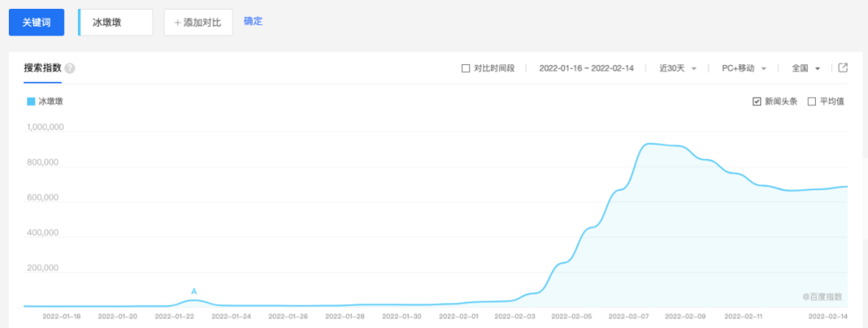Toggle the 平均值 checkbox

point(811,101)
